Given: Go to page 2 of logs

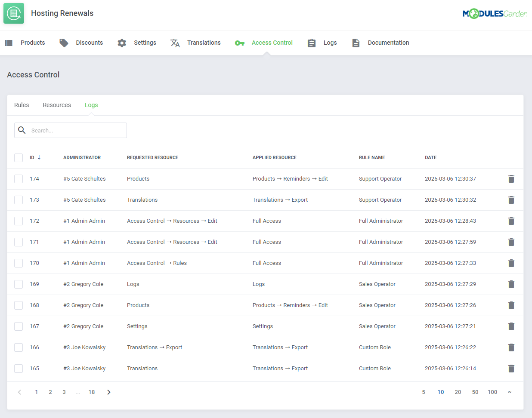Looking at the screenshot, I should 50,392.
